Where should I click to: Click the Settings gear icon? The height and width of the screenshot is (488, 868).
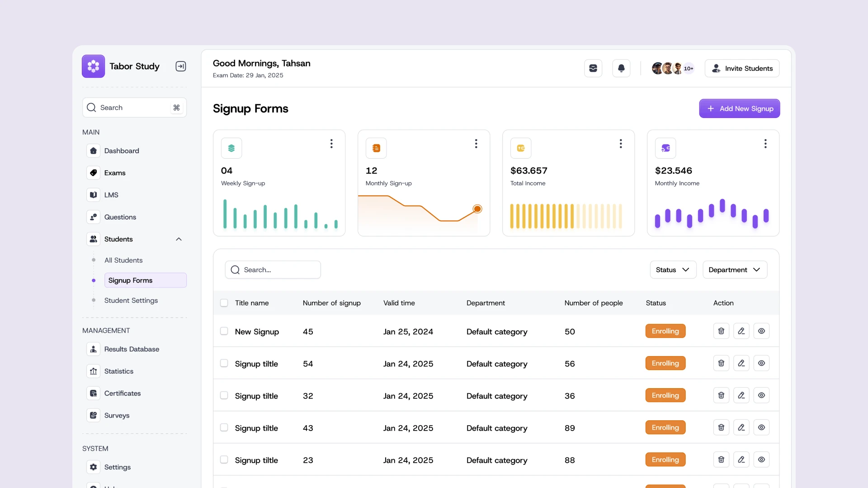pos(93,467)
